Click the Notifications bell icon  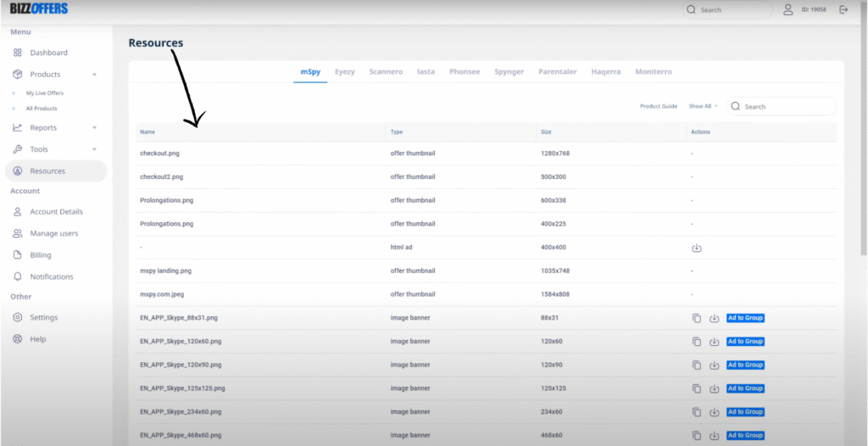(x=18, y=276)
